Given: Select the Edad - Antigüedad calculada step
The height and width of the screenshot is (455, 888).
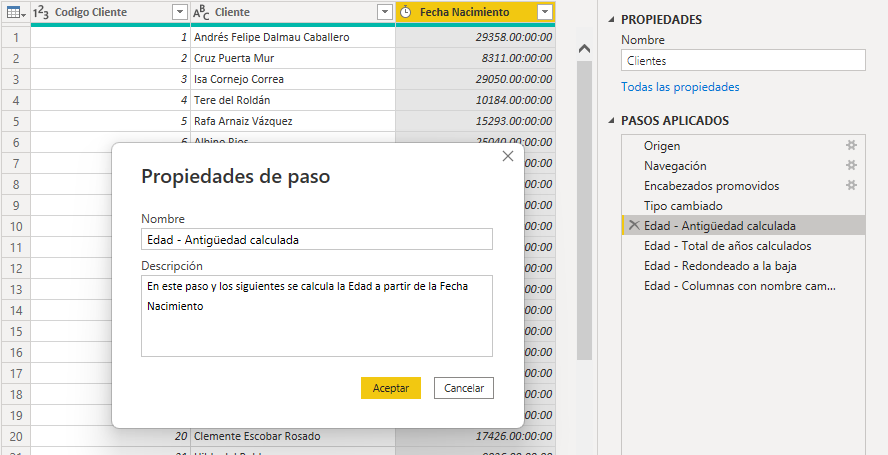Looking at the screenshot, I should click(743, 225).
